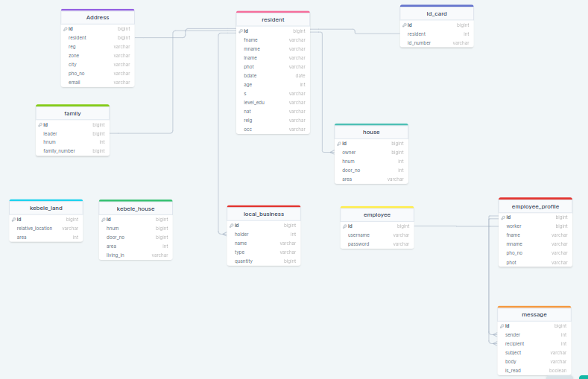Select the house table header

coord(371,133)
